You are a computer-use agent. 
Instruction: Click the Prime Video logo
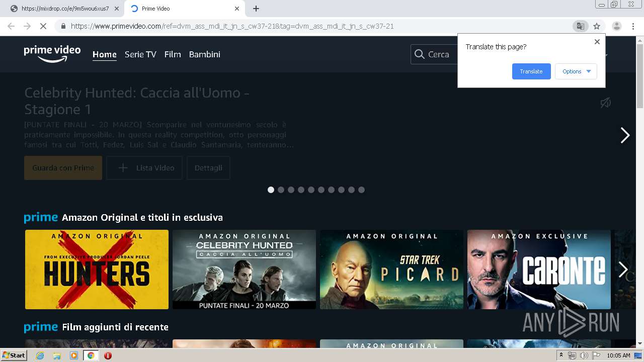point(52,54)
